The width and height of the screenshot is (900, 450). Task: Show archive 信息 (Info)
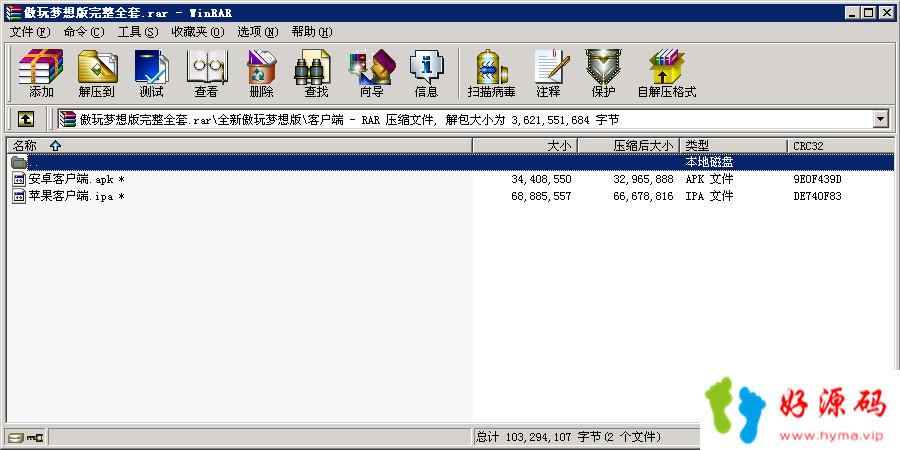(x=426, y=73)
